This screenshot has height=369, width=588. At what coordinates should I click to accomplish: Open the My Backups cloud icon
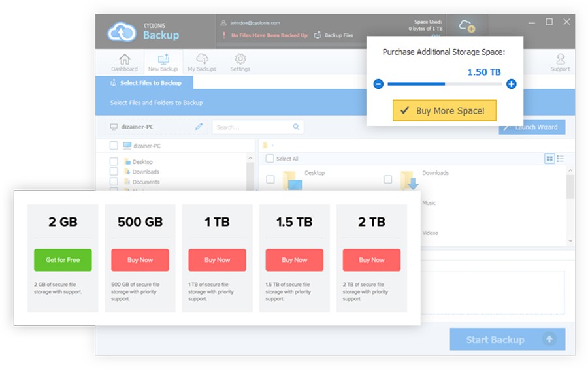[202, 59]
